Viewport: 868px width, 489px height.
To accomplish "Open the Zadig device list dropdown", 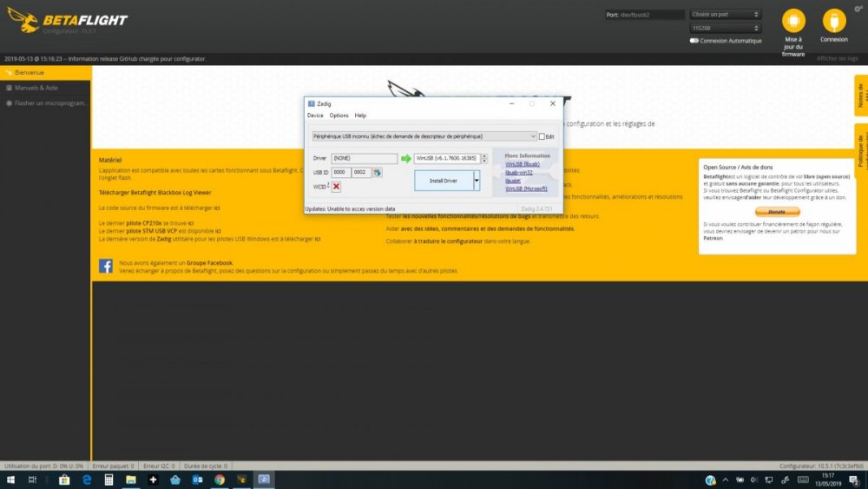I will (x=424, y=136).
